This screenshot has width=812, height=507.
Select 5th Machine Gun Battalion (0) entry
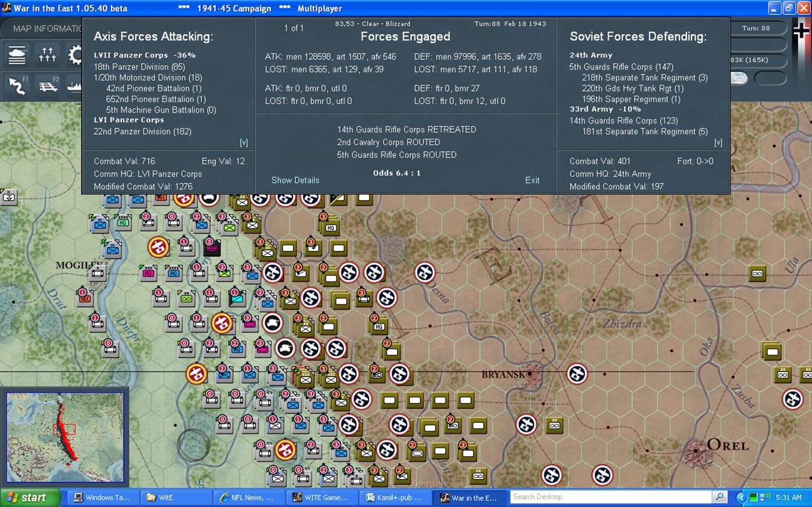coord(161,110)
